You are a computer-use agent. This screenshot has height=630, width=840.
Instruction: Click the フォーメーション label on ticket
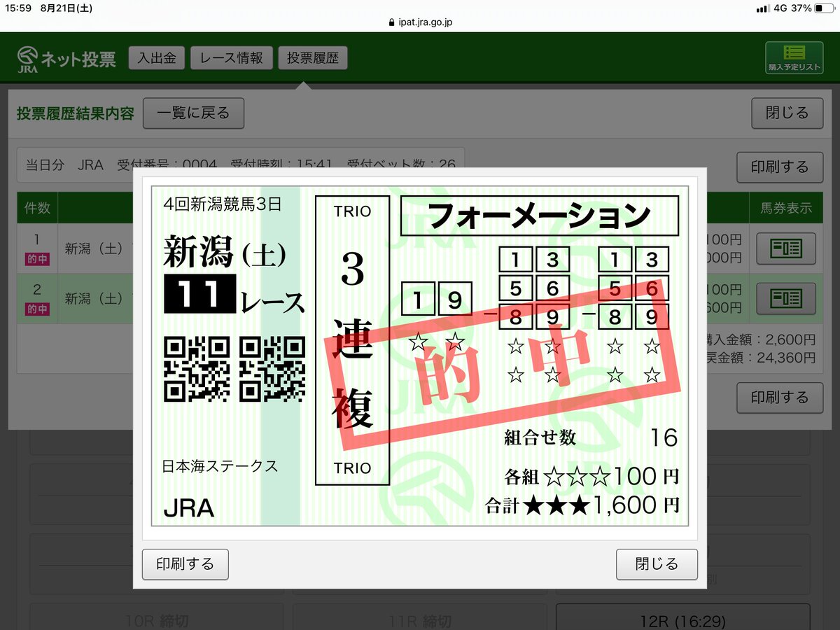pyautogui.click(x=540, y=216)
